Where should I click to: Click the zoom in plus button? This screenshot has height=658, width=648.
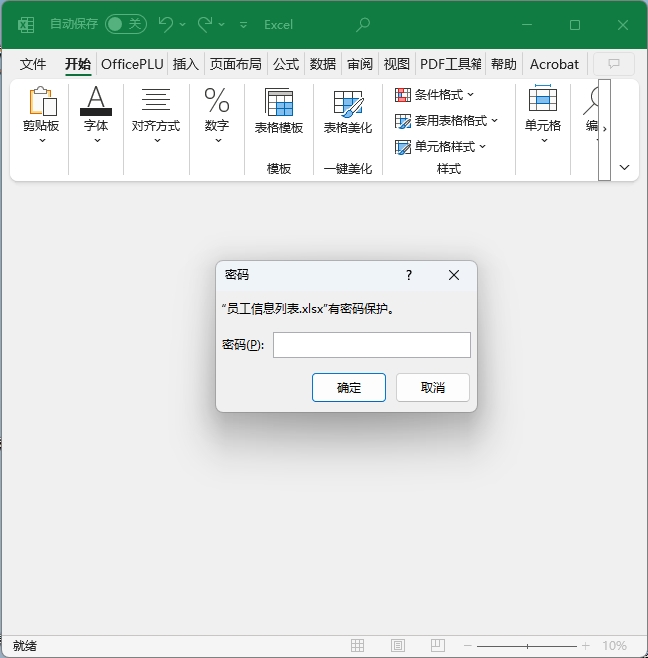pos(585,645)
